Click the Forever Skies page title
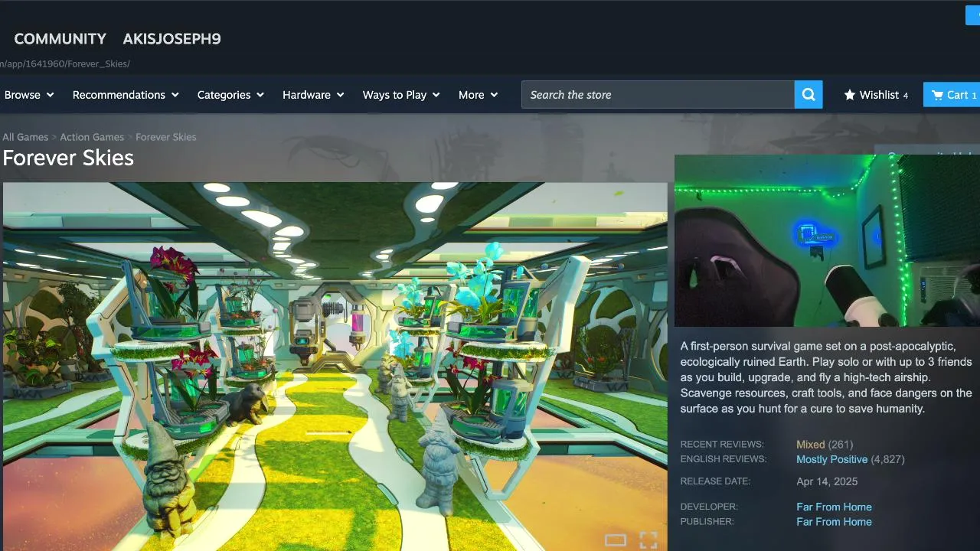 coord(68,158)
